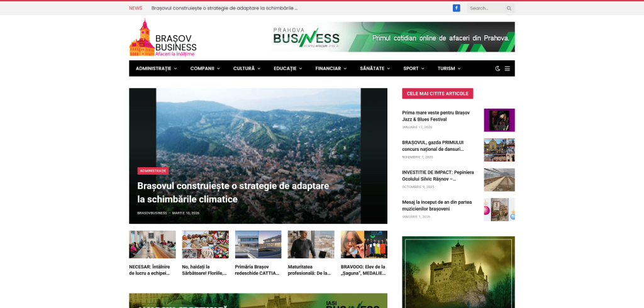
Task: Open INVESTIȚIE DE IMPACT Pepiniera article
Action: coord(438,176)
